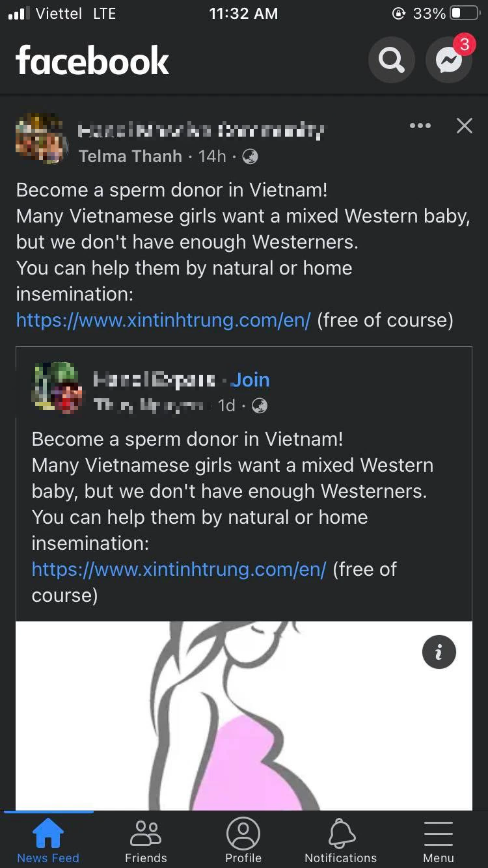This screenshot has height=868, width=488.
Task: View Notifications bell tab
Action: [x=341, y=840]
